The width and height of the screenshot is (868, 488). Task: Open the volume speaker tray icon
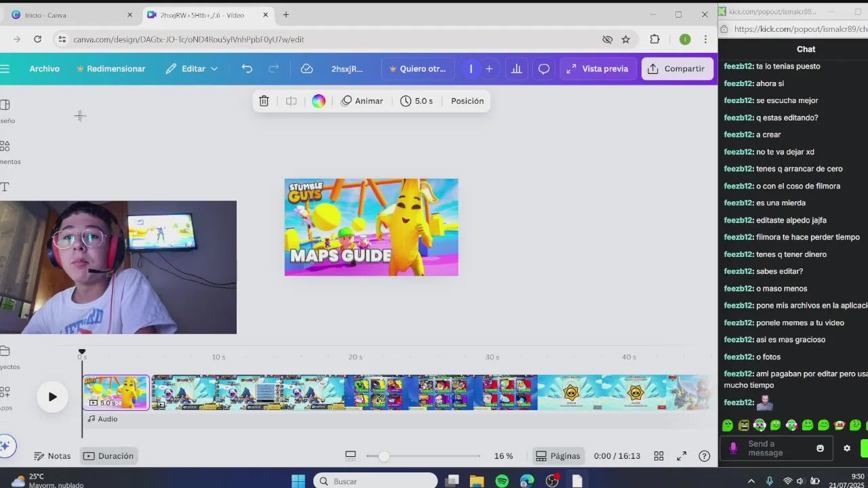pyautogui.click(x=800, y=481)
